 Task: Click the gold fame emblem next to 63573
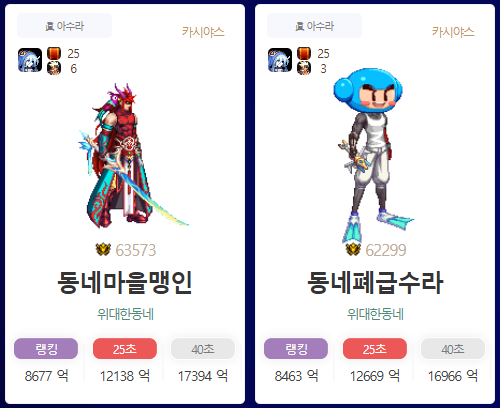point(103,250)
